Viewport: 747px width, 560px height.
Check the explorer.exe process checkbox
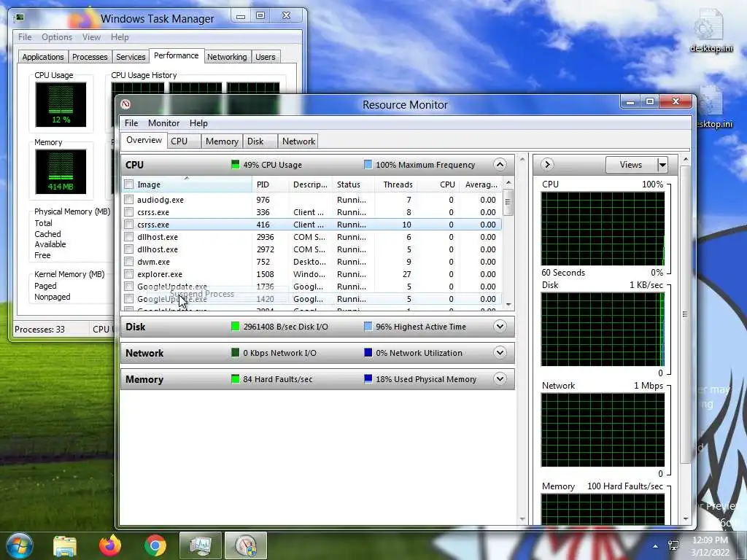pyautogui.click(x=128, y=274)
